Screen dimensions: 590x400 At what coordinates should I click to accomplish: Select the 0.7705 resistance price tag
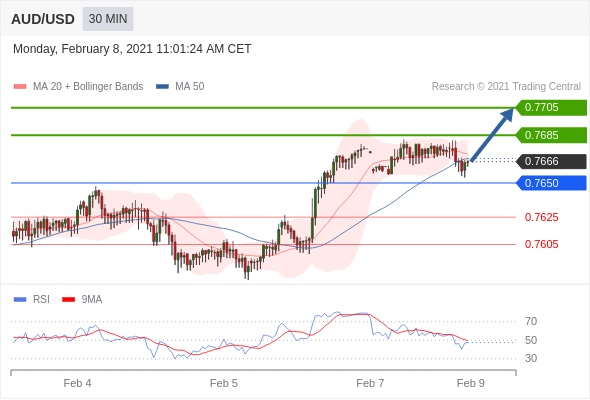[551, 108]
